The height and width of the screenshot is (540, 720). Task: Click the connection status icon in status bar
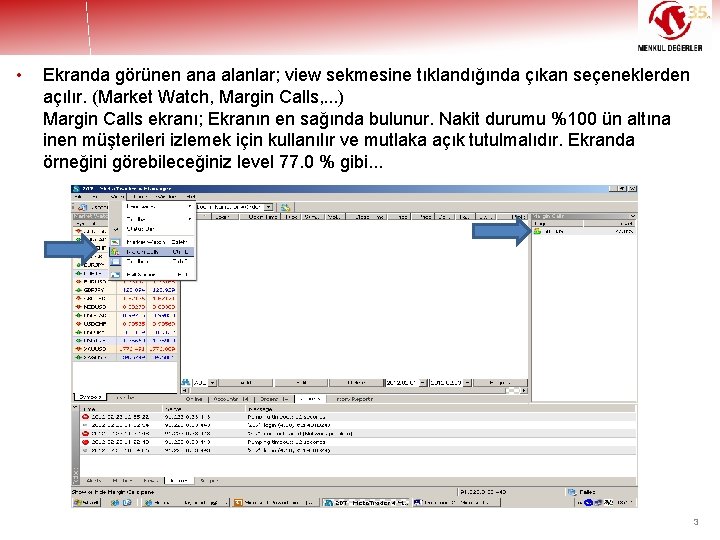pos(572,492)
